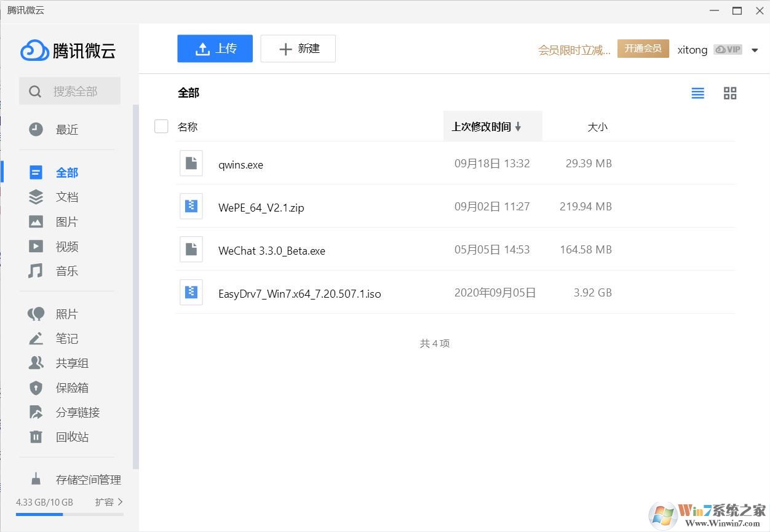This screenshot has height=532, width=770.
Task: Select the 文档 documents category
Action: pyautogui.click(x=66, y=197)
